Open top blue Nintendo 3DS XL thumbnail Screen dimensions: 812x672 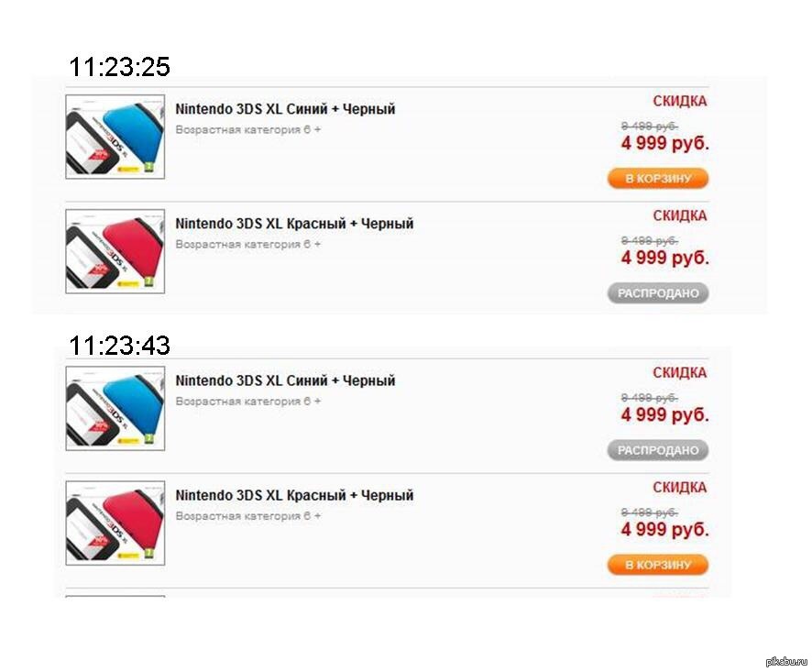point(115,137)
